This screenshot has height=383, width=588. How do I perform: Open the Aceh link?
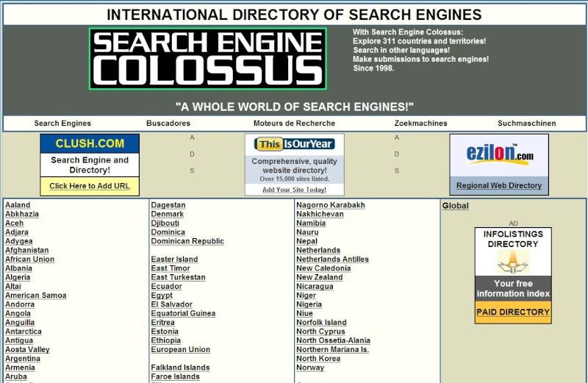click(x=14, y=223)
